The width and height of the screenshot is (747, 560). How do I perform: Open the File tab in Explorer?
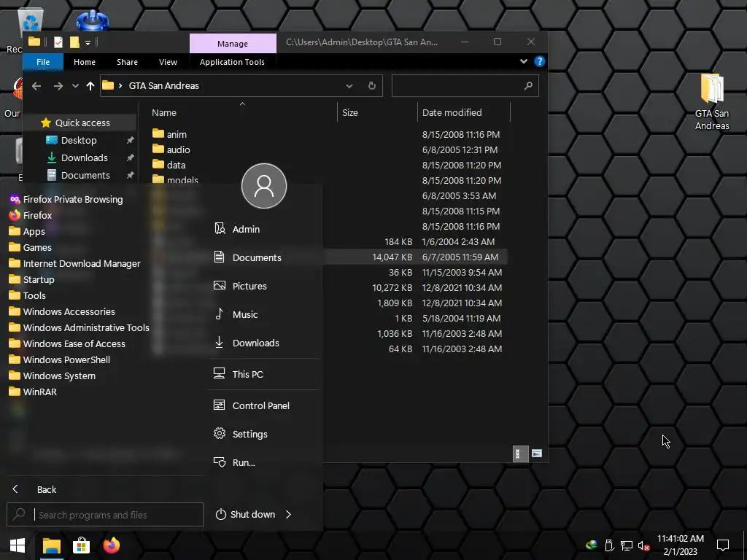click(x=43, y=62)
